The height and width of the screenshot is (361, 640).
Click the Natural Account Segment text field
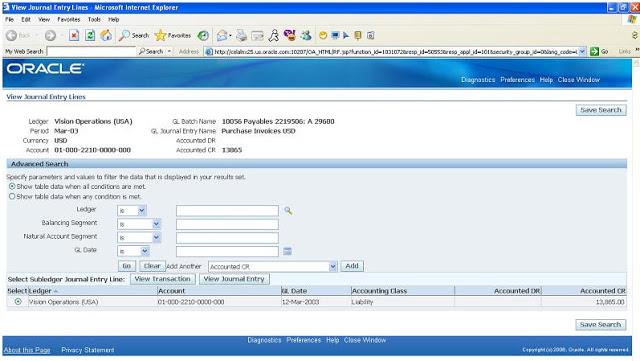pyautogui.click(x=227, y=238)
